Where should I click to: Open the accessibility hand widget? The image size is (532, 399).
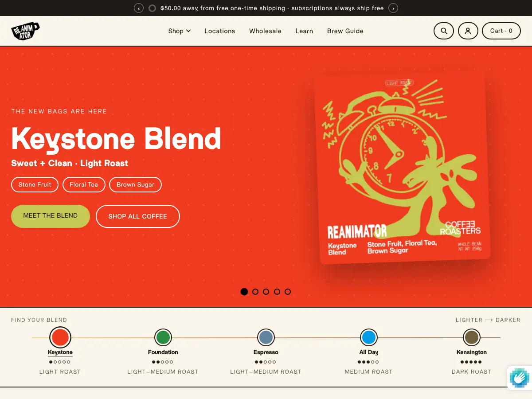[x=519, y=378]
